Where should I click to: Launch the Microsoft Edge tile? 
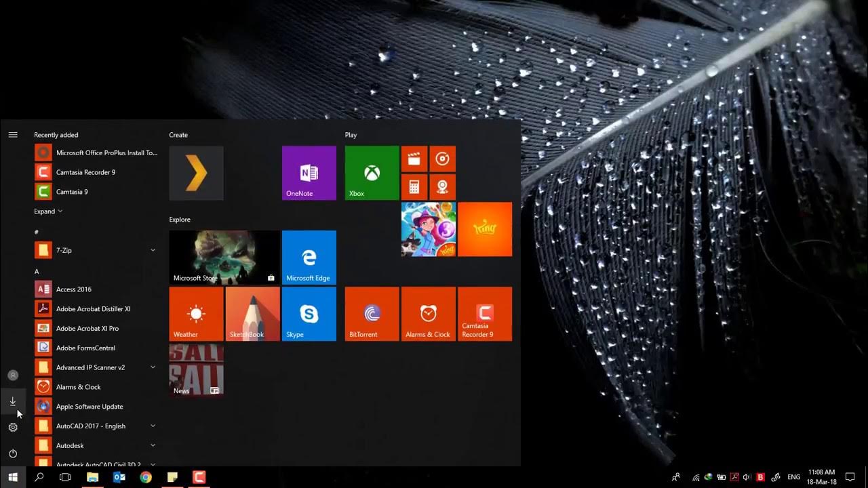point(309,258)
